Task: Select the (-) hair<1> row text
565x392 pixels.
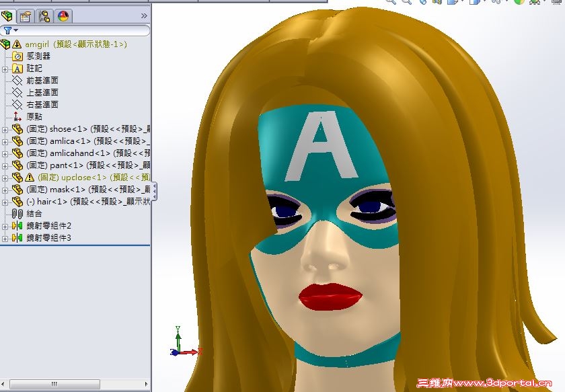Action: 88,202
